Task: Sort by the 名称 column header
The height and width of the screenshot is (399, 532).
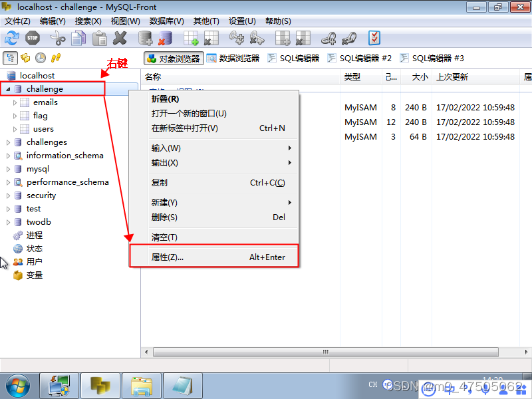Action: coord(241,77)
